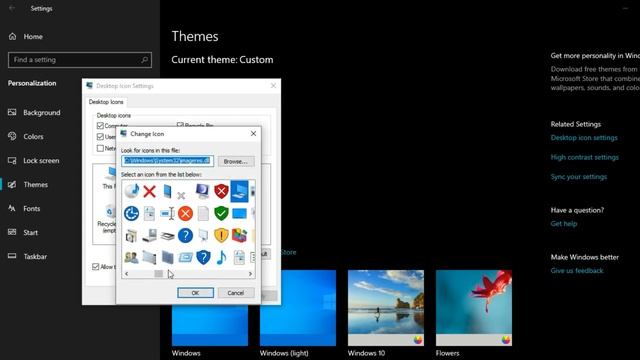Click the icon list right scroll arrow
The height and width of the screenshot is (360, 640).
pyautogui.click(x=250, y=274)
